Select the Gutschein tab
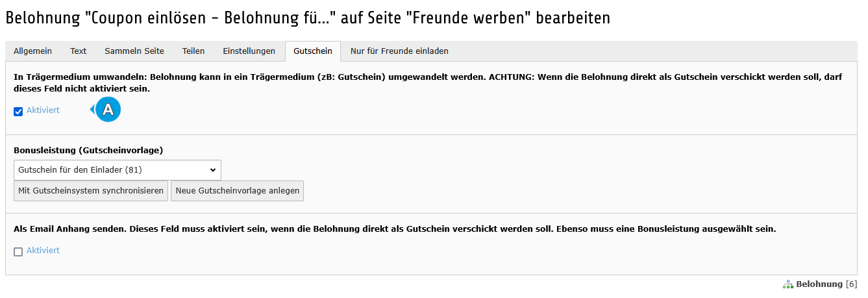This screenshot has height=298, width=868. [x=313, y=51]
